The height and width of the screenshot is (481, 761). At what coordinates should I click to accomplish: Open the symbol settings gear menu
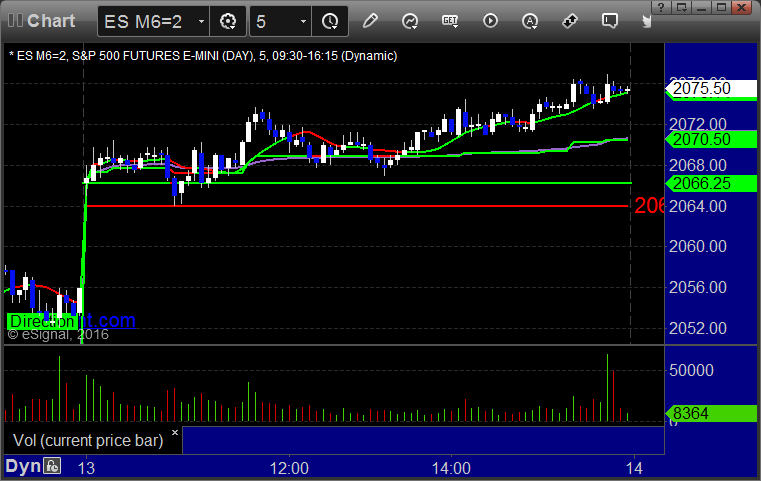(x=228, y=21)
